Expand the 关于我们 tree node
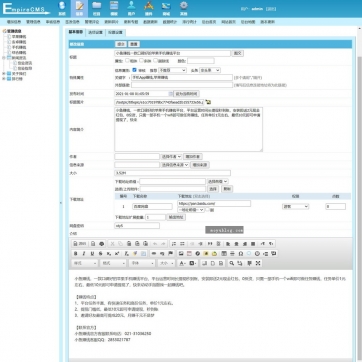 (x=4, y=74)
